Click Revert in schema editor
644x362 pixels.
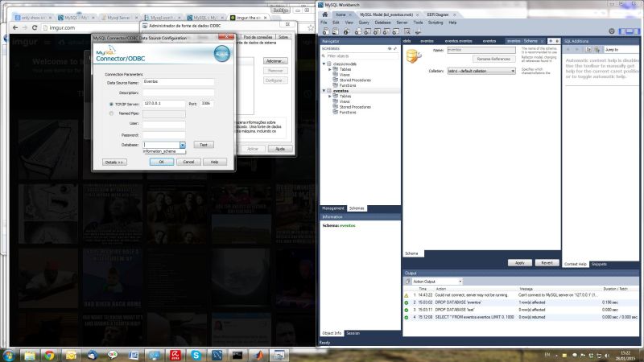coord(547,263)
